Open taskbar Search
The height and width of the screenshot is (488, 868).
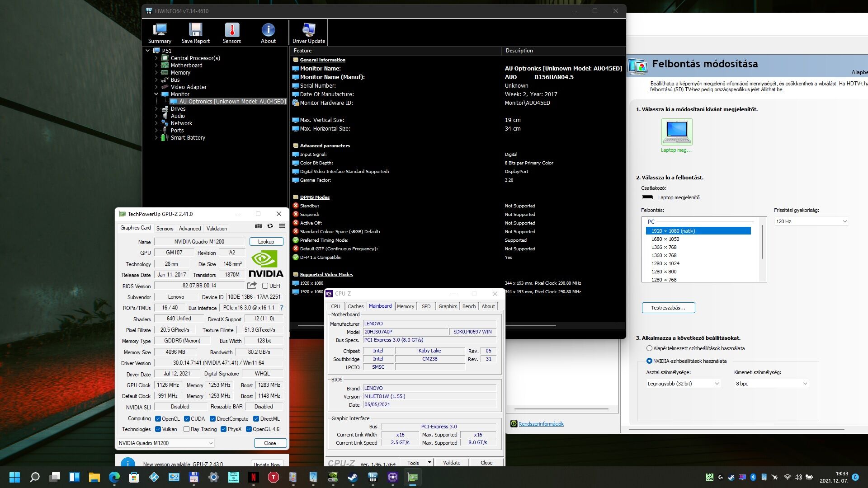click(35, 477)
